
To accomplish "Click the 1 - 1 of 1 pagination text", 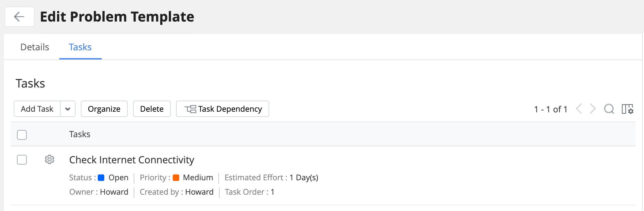I will pos(551,109).
